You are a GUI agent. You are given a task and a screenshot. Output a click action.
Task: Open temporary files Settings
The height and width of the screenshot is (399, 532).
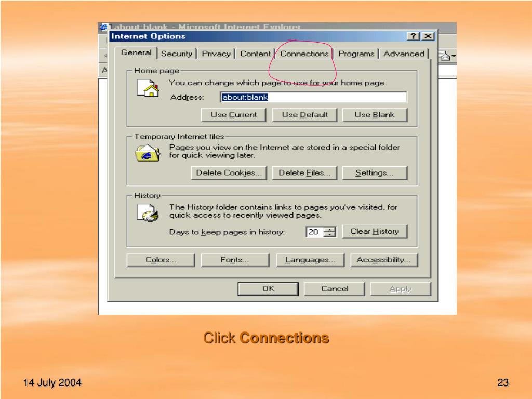375,172
